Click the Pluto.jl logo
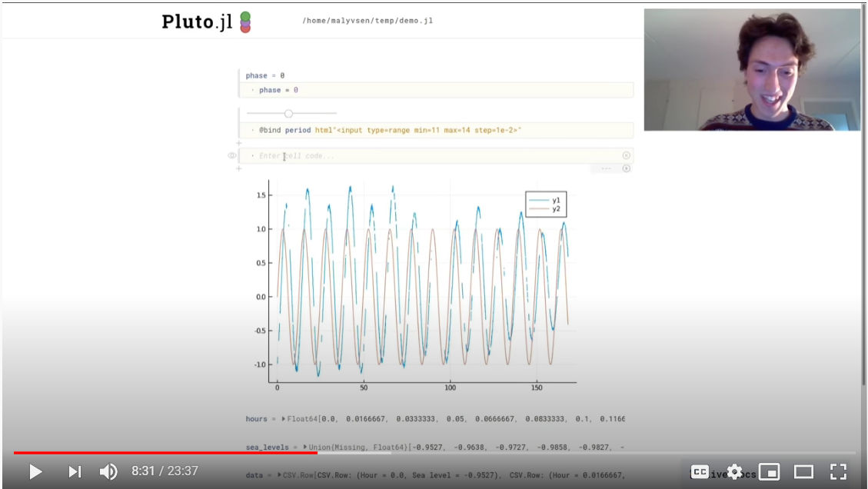Screen dimensions: 868x489 (x=206, y=22)
